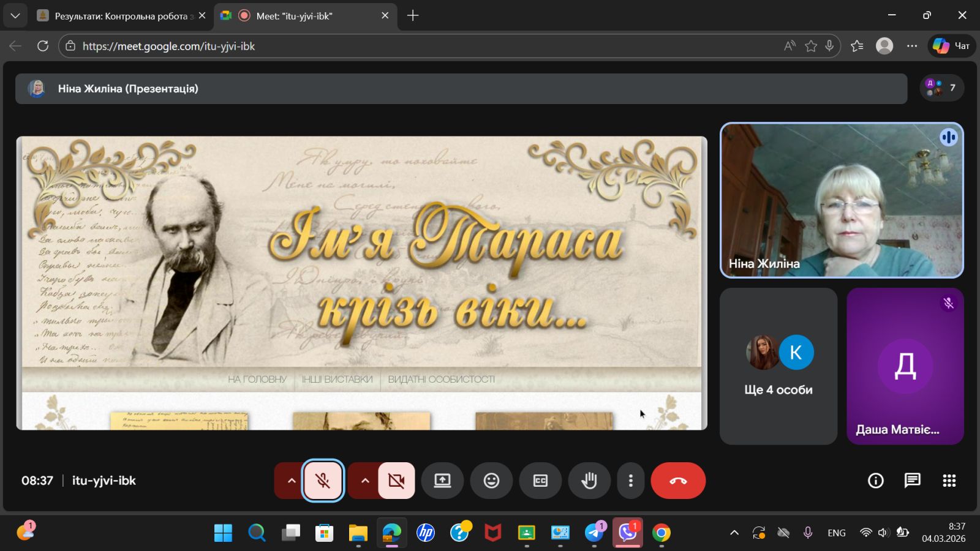This screenshot has height=551, width=980.
Task: Turn on the camera
Action: 396,481
